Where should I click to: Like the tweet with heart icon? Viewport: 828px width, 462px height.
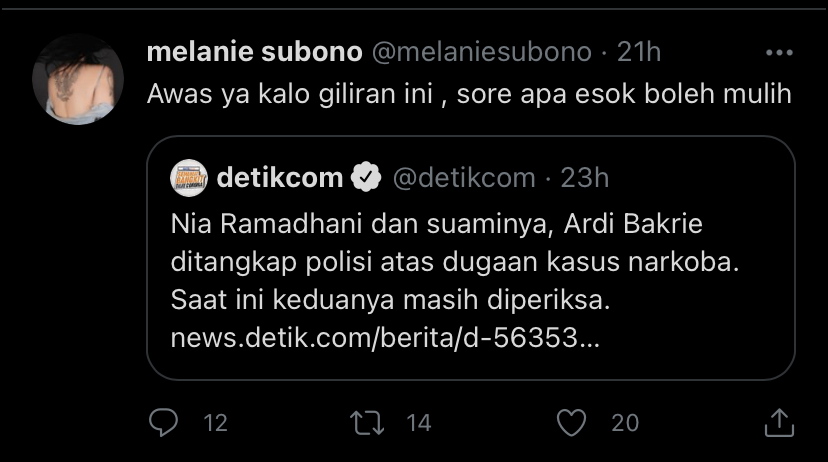coord(571,423)
